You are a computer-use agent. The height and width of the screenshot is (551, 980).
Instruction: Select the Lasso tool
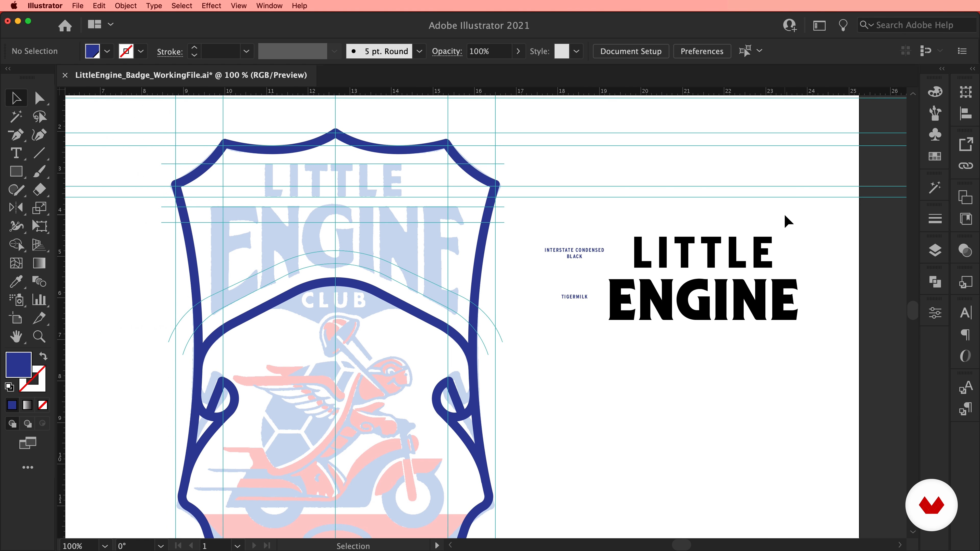[39, 117]
